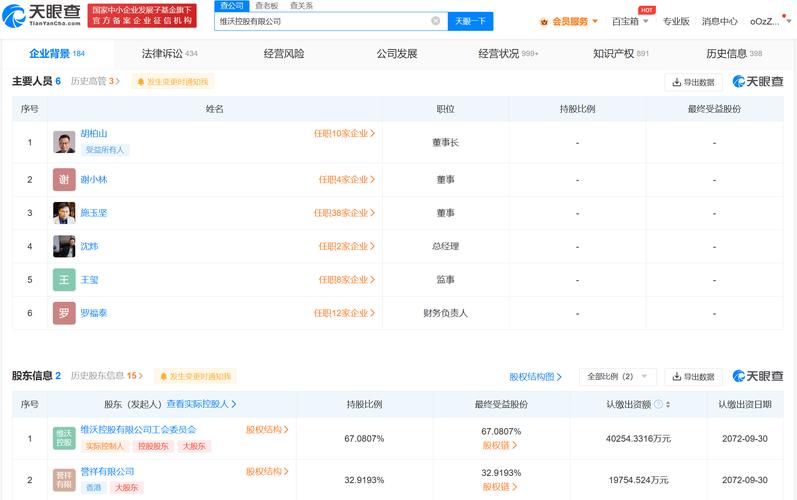Switch to the 查老板 search tab

[x=267, y=6]
